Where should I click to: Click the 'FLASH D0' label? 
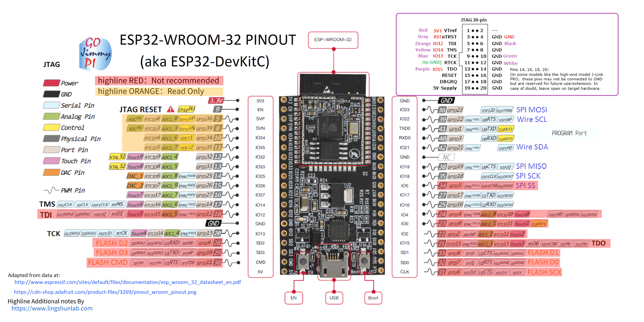coord(543,262)
